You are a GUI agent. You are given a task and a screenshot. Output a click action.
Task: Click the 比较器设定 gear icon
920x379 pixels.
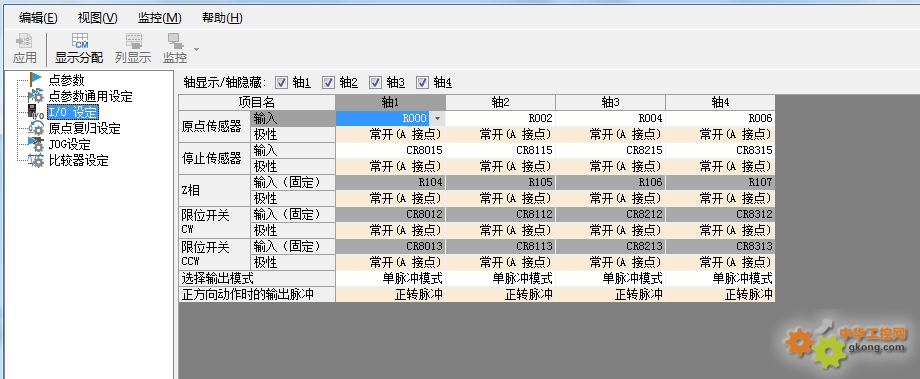pyautogui.click(x=36, y=160)
